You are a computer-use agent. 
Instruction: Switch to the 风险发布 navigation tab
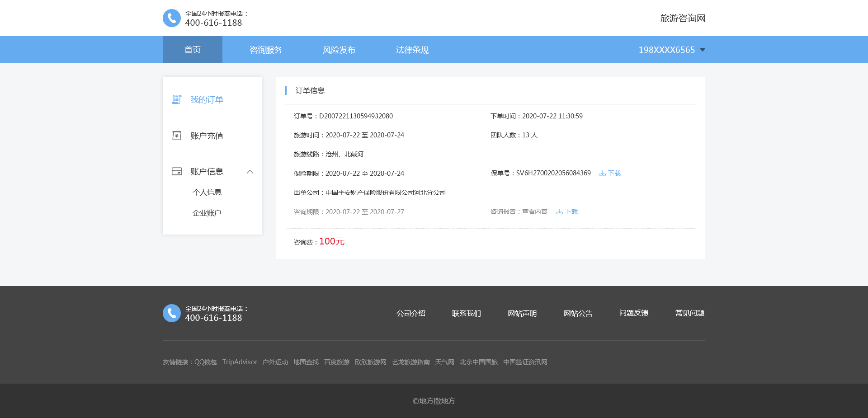[x=339, y=50]
